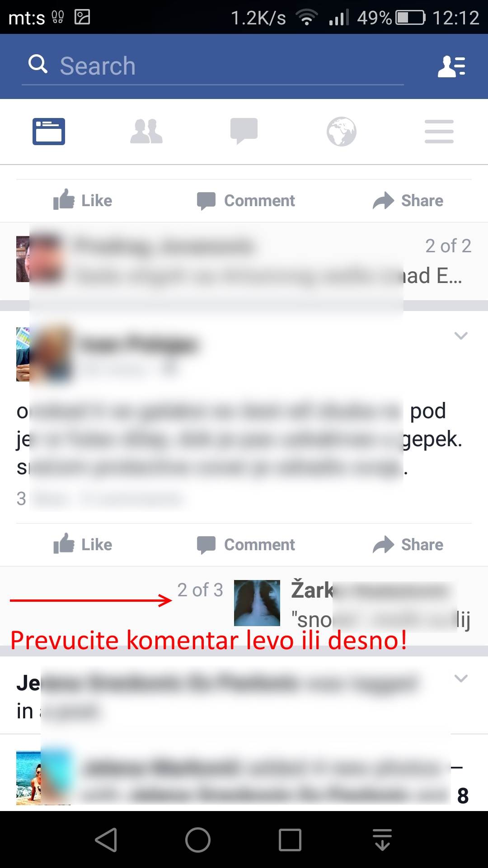The height and width of the screenshot is (868, 488).
Task: Tap the magnifying glass search icon
Action: (x=38, y=64)
